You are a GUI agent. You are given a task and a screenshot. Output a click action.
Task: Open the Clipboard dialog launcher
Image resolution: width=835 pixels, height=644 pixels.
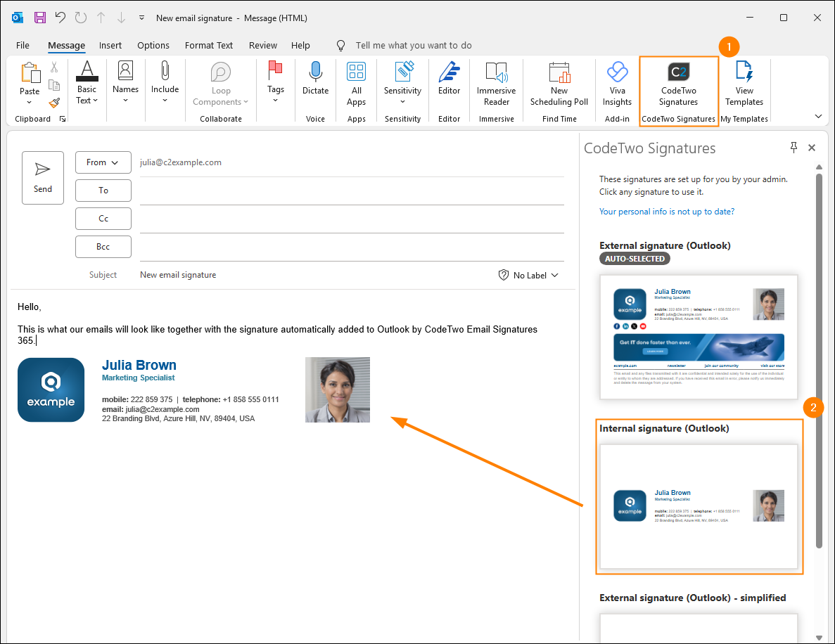click(x=63, y=119)
